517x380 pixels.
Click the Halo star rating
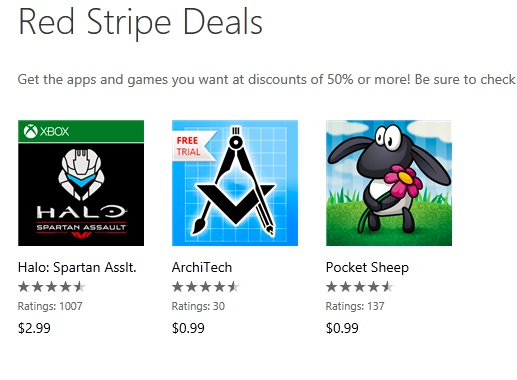click(x=52, y=287)
